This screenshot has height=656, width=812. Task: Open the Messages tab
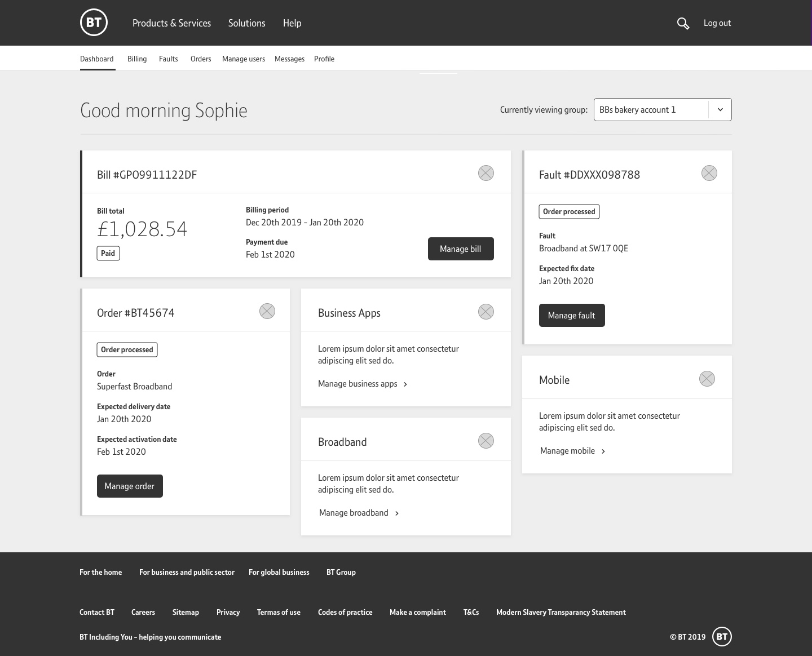[289, 59]
